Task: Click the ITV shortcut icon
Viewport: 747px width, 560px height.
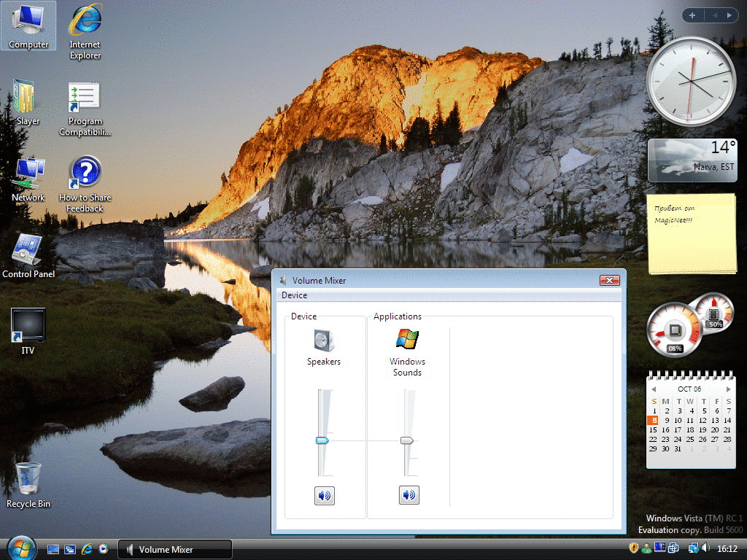Action: (x=28, y=325)
